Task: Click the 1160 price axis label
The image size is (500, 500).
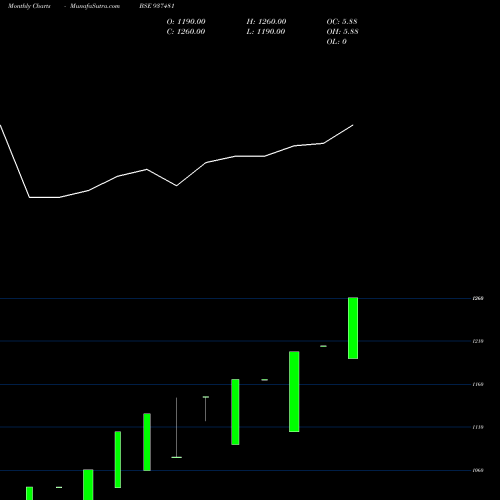Action: click(x=478, y=384)
